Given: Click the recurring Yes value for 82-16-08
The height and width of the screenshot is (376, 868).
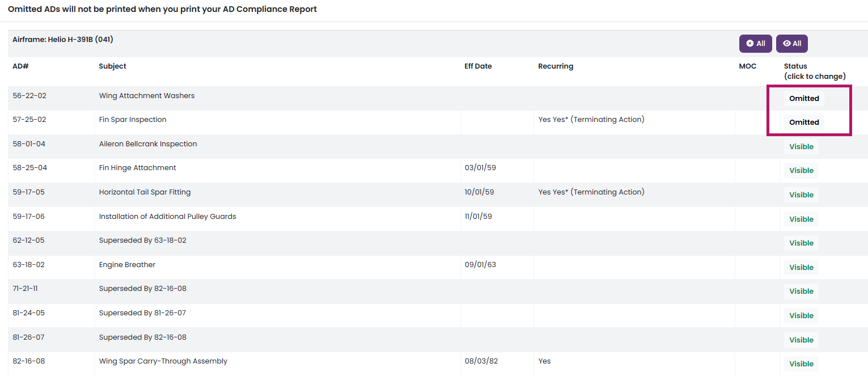Looking at the screenshot, I should (x=544, y=361).
